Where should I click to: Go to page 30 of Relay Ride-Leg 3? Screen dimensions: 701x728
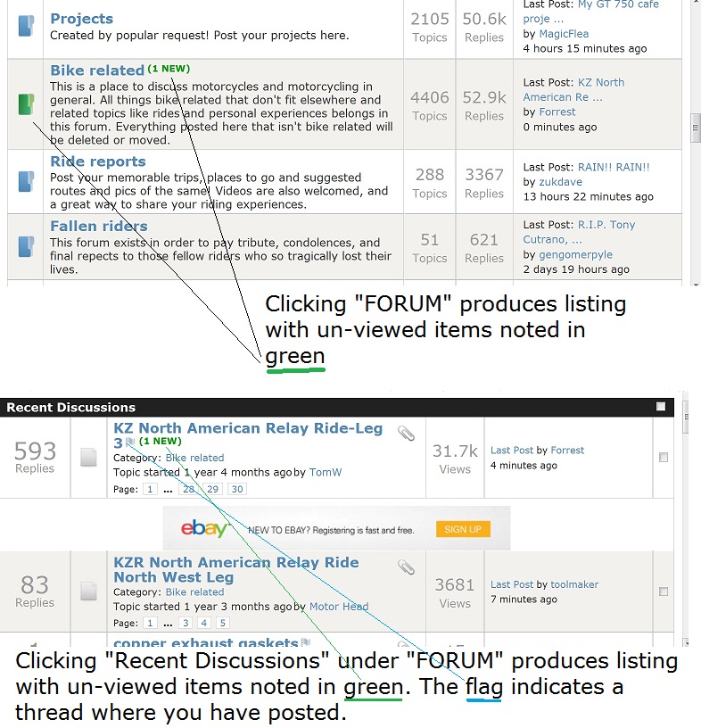[x=236, y=489]
